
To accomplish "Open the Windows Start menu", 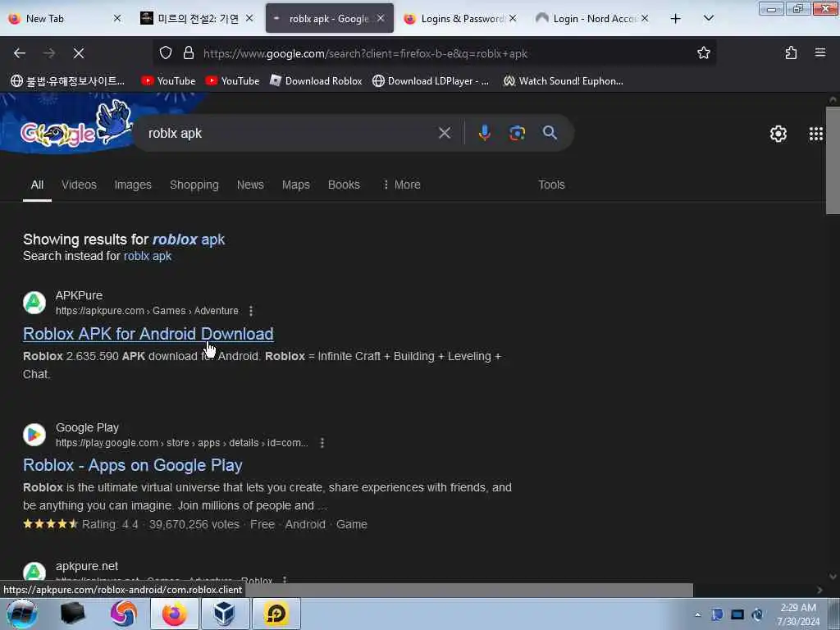I will coord(21,614).
